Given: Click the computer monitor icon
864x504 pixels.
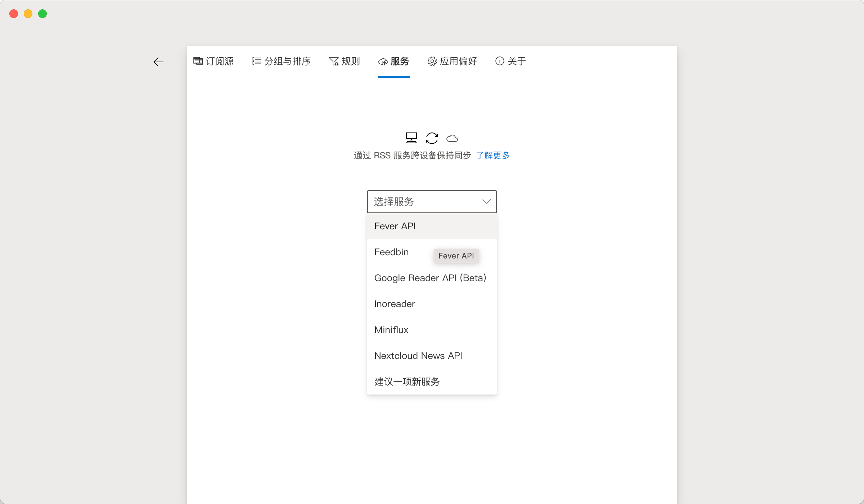Looking at the screenshot, I should 411,138.
